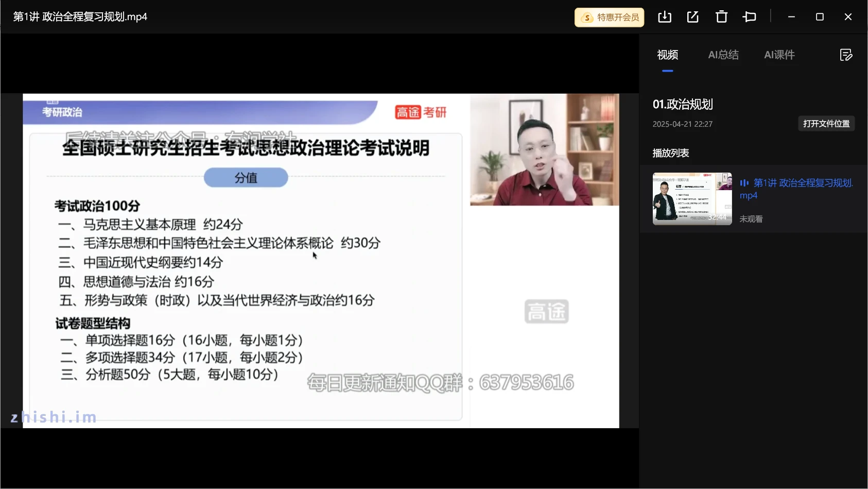The image size is (868, 489).
Task: Minimize the video player window
Action: point(791,17)
